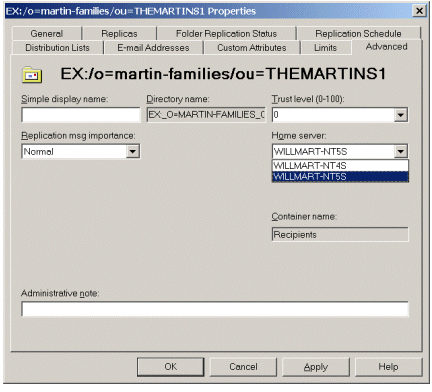Click the Home server label

[x=299, y=136]
